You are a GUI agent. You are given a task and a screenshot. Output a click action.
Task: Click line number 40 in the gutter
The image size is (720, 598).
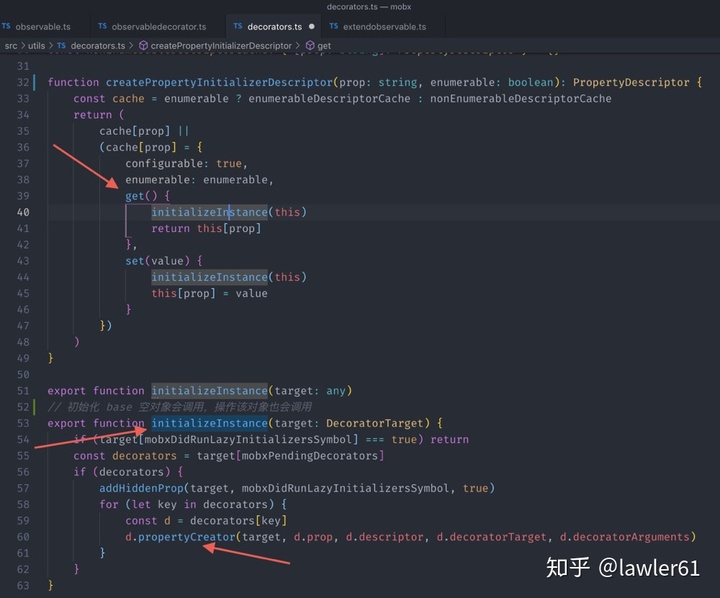23,212
